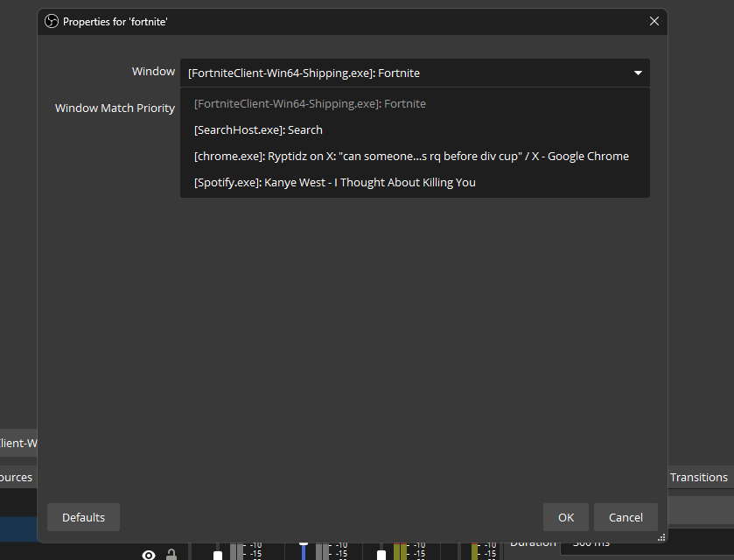Open the Window selection combo box

415,73
